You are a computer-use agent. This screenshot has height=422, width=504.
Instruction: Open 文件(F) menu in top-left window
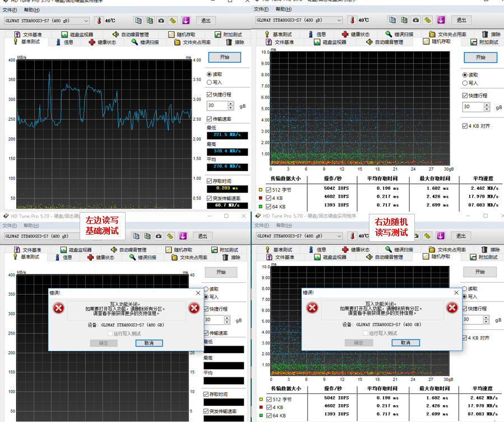pos(10,10)
